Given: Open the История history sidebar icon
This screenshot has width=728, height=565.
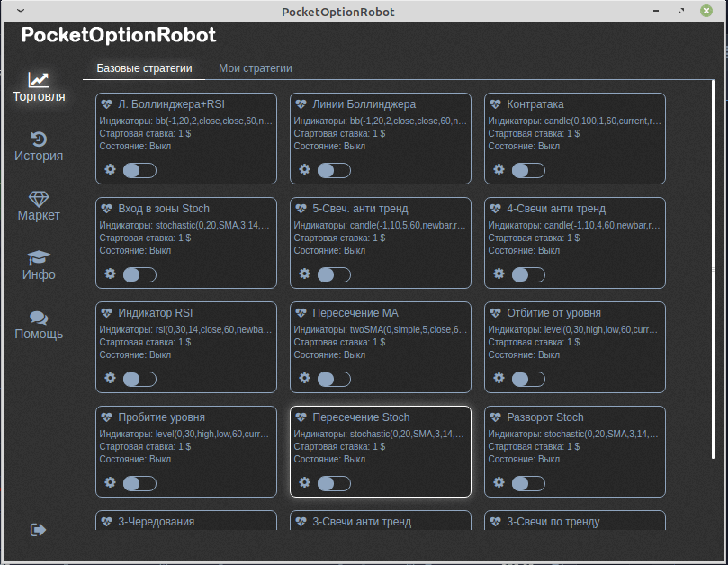Looking at the screenshot, I should click(x=39, y=139).
